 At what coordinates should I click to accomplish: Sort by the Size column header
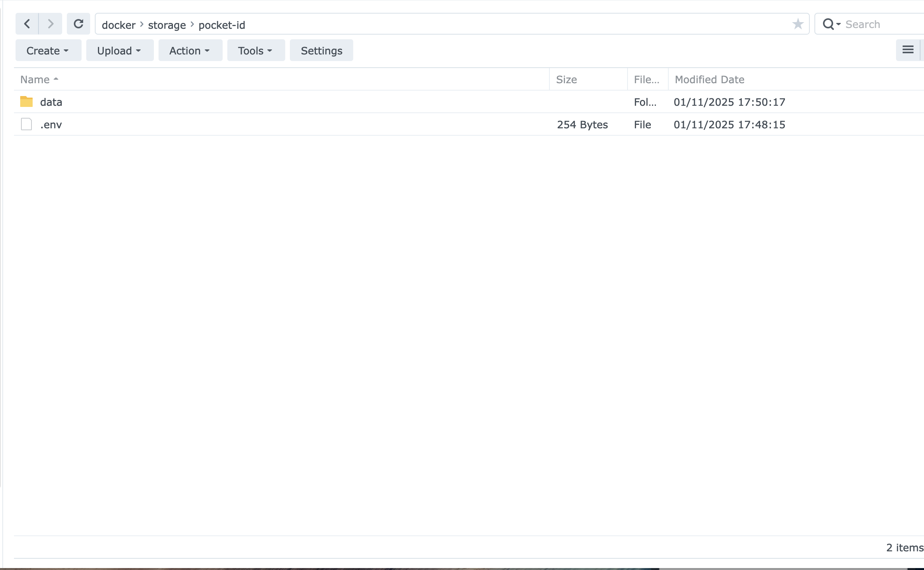(x=588, y=79)
